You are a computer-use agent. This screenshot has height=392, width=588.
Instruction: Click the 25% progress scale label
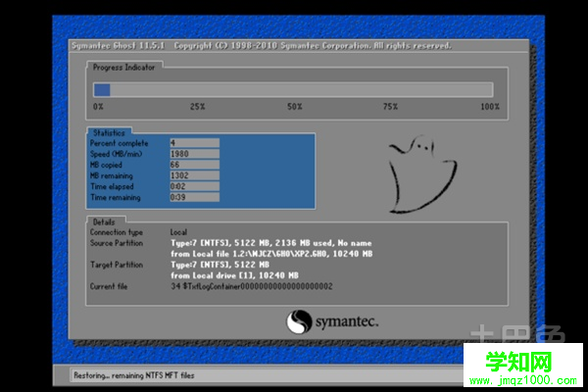(197, 107)
